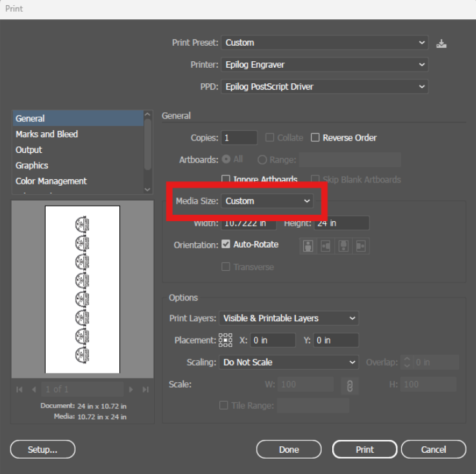Click the scale proportion link icon
Screen dimensions: 476x474
coord(349,385)
